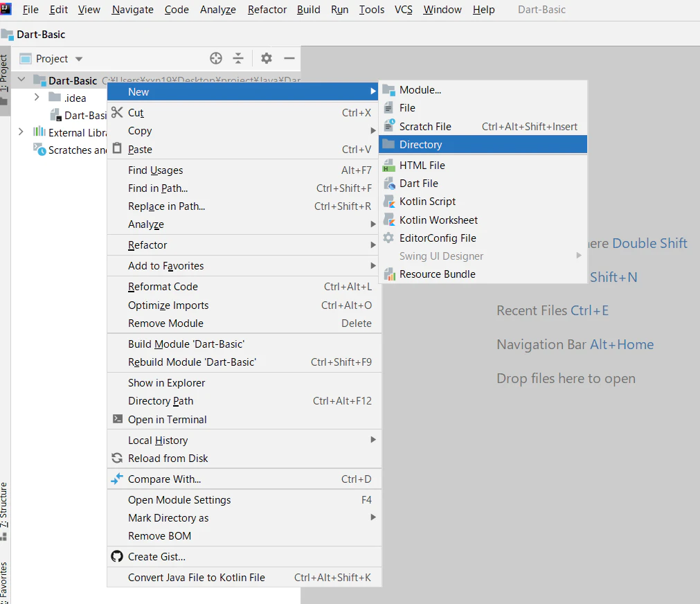Choose Rebuild Module 'Dart-Basic'

click(x=244, y=362)
